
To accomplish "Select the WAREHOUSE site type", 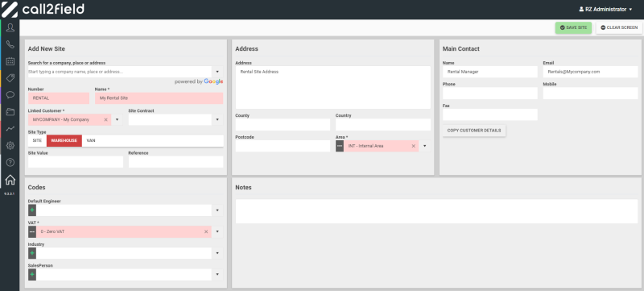I will coord(64,140).
